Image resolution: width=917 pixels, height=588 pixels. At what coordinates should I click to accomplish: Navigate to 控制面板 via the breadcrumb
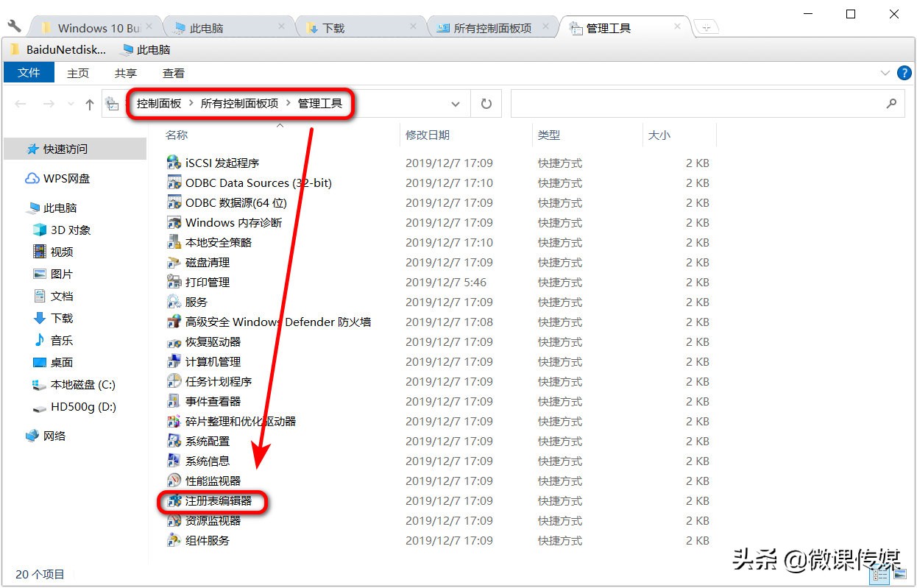pyautogui.click(x=157, y=103)
